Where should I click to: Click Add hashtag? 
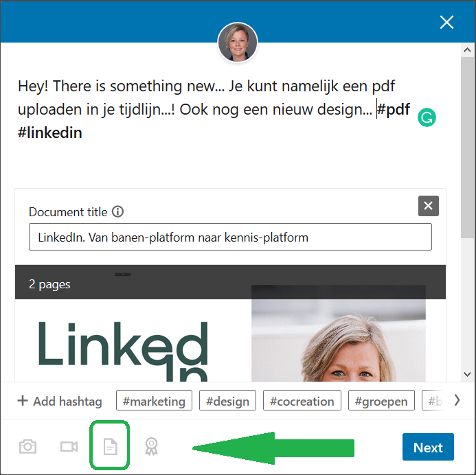click(60, 401)
